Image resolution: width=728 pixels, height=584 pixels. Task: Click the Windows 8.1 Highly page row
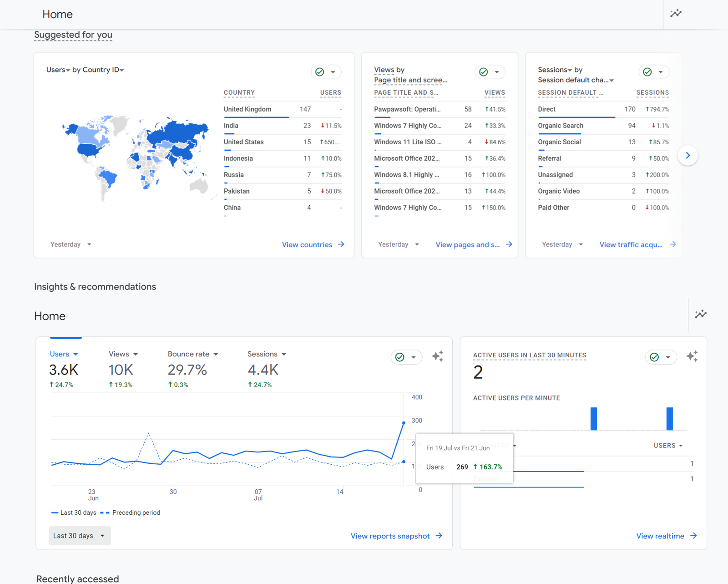pyautogui.click(x=440, y=175)
